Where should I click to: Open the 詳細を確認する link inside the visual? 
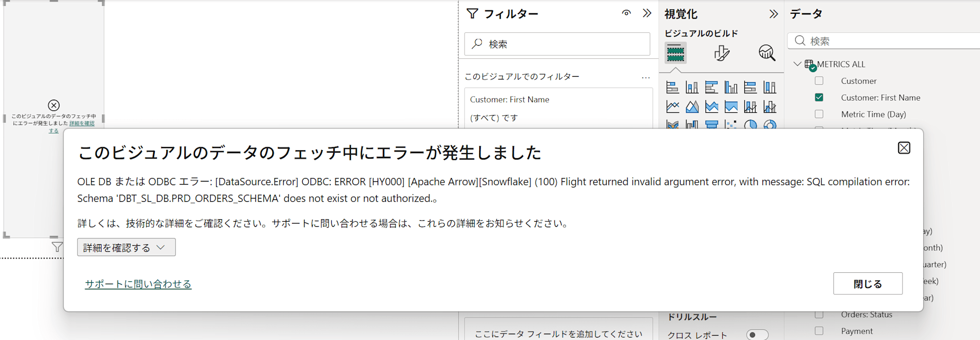click(x=81, y=123)
